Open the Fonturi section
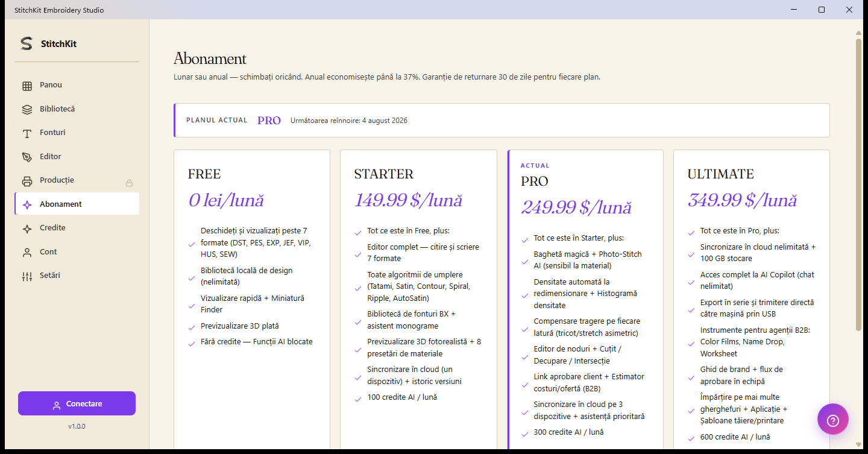This screenshot has height=454, width=868. click(77, 133)
